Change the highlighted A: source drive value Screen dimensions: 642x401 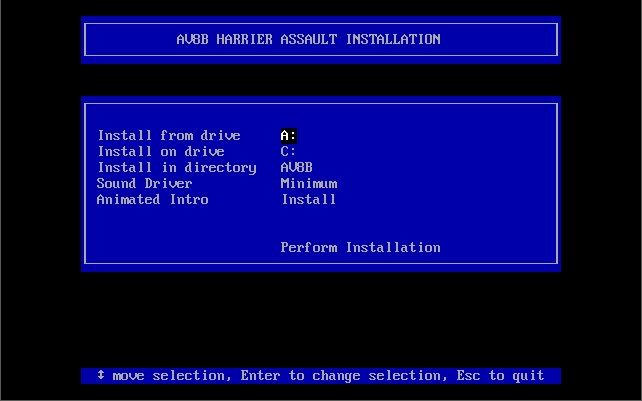coord(289,136)
